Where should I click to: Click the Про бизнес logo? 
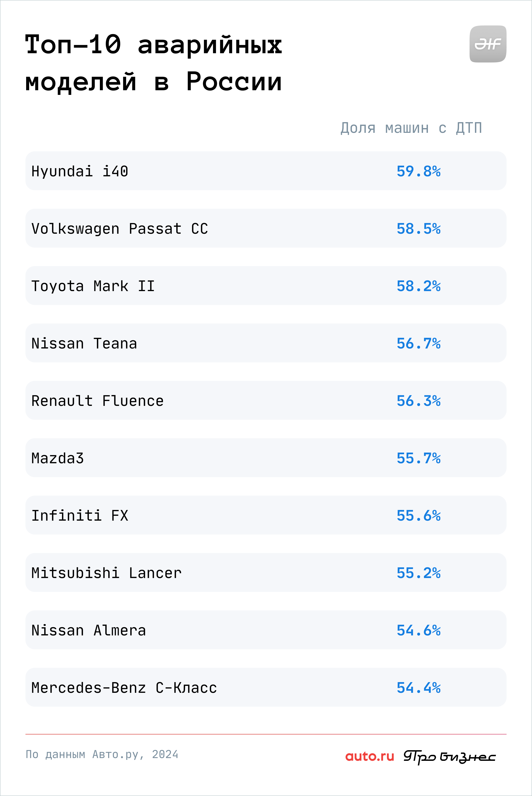click(450, 757)
